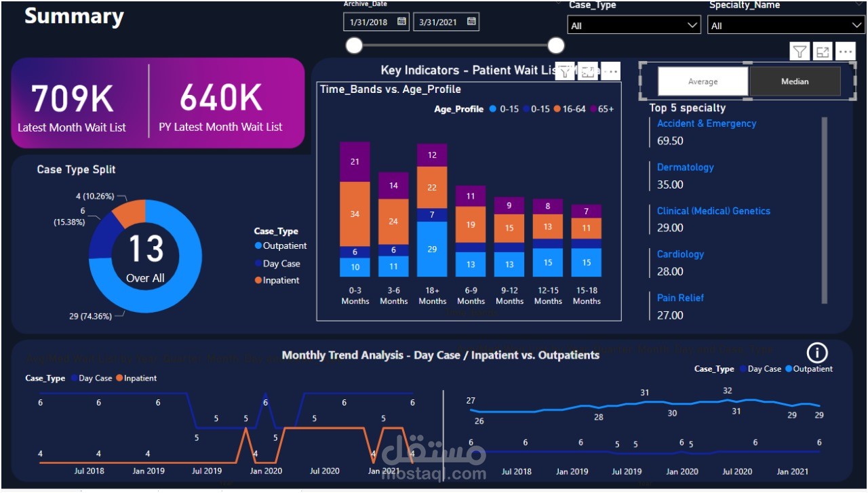Click the Top 5 specialty list scrollbar
The height and width of the screenshot is (493, 868).
[825, 210]
